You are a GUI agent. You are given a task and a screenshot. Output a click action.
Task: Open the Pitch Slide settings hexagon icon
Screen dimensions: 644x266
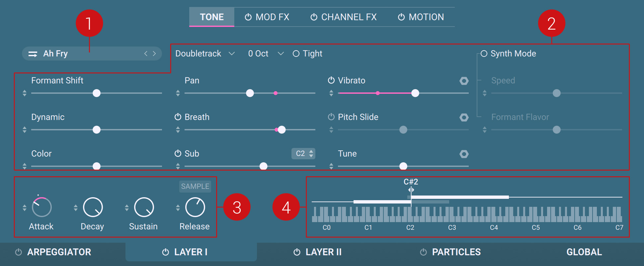tap(464, 117)
